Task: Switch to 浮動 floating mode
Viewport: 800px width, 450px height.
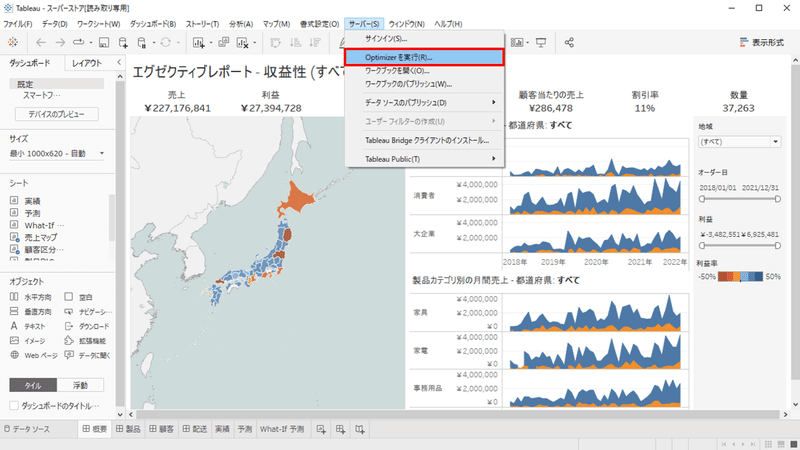Action: pyautogui.click(x=80, y=385)
